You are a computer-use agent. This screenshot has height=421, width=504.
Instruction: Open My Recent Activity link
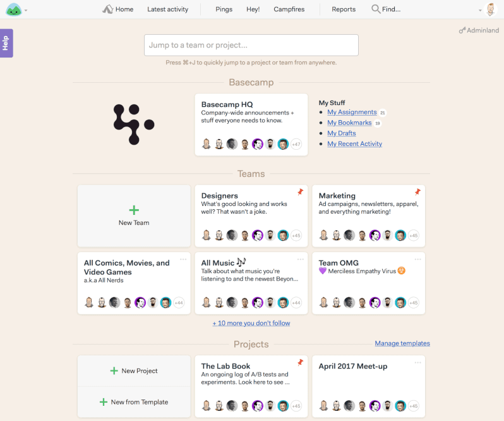pos(354,143)
